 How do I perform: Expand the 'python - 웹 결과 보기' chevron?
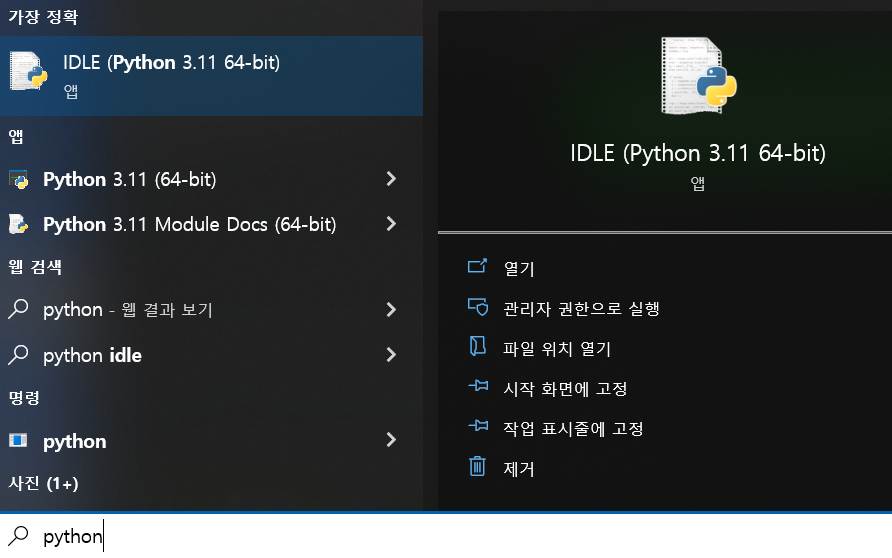pyautogui.click(x=391, y=309)
